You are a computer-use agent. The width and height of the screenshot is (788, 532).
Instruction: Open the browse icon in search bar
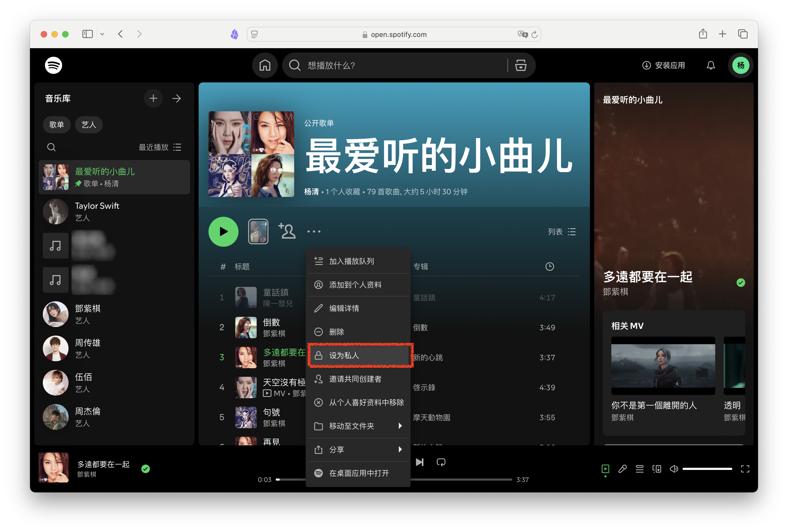[x=521, y=65]
